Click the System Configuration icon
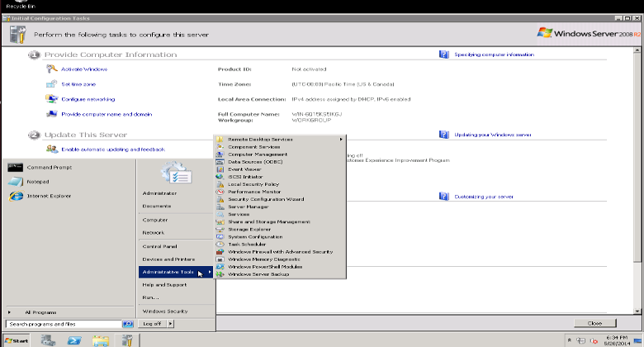 click(x=220, y=237)
